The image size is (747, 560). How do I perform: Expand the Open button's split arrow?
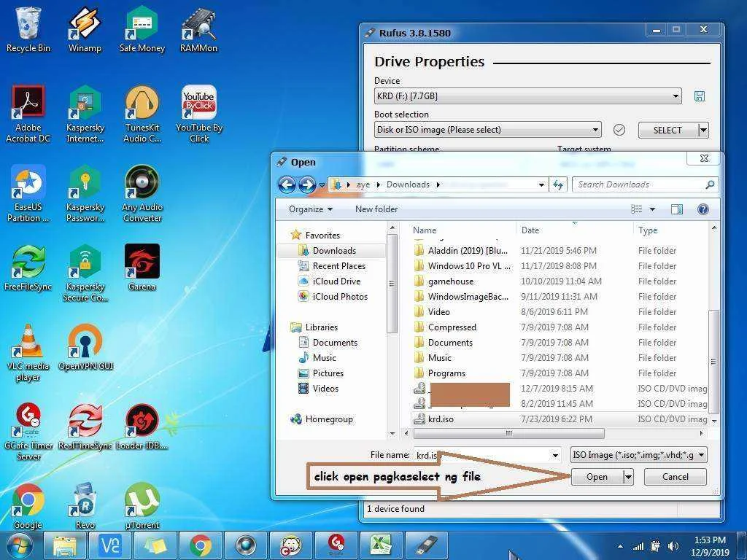[x=628, y=477]
